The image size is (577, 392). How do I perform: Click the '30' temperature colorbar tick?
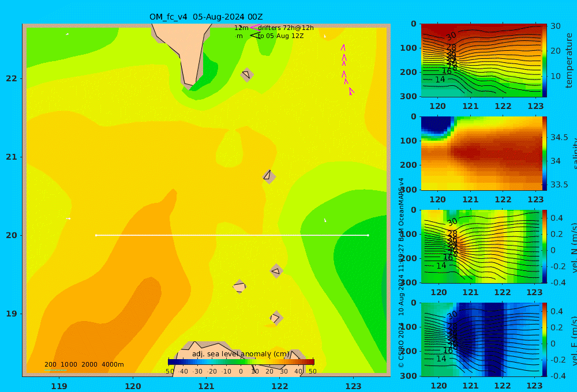pyautogui.click(x=556, y=26)
